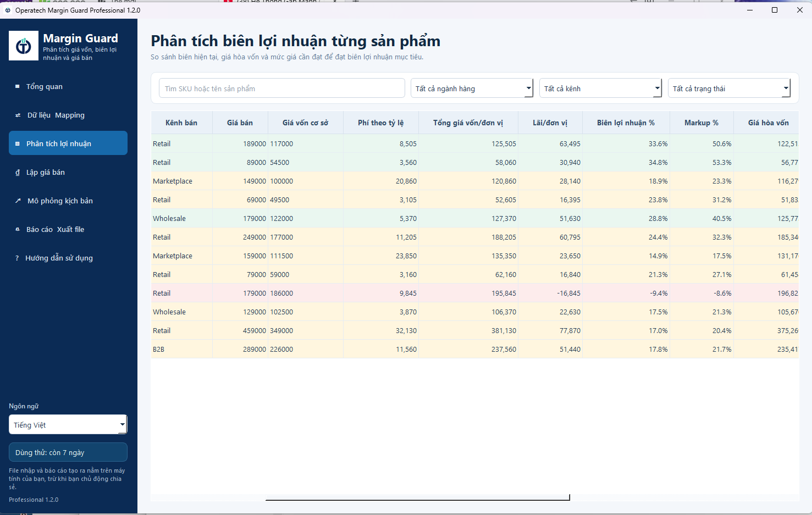812x515 pixels.
Task: Click the 135,350 total cost cell
Action: coord(468,256)
